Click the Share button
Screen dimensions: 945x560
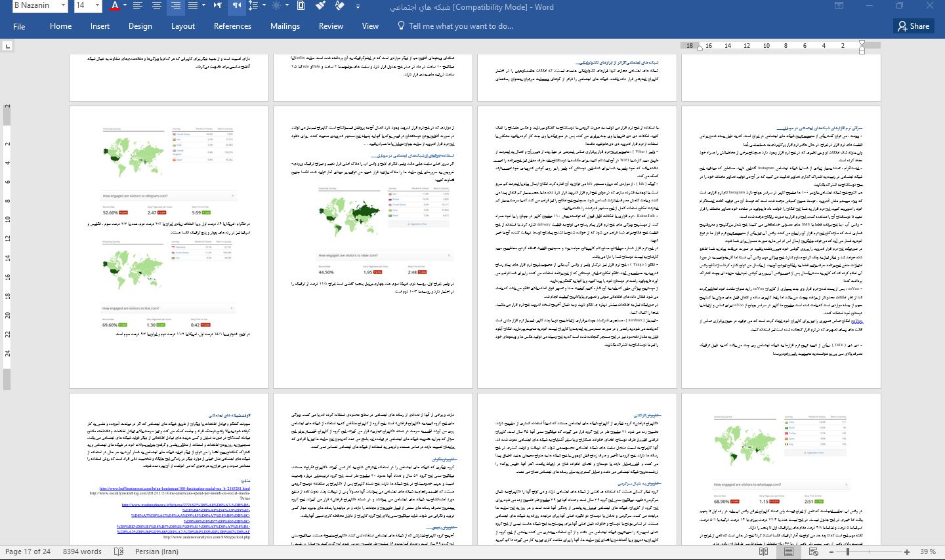[913, 26]
